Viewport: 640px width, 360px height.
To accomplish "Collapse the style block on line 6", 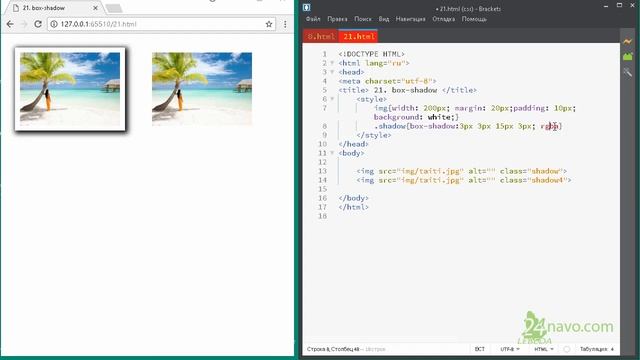I will point(332,99).
